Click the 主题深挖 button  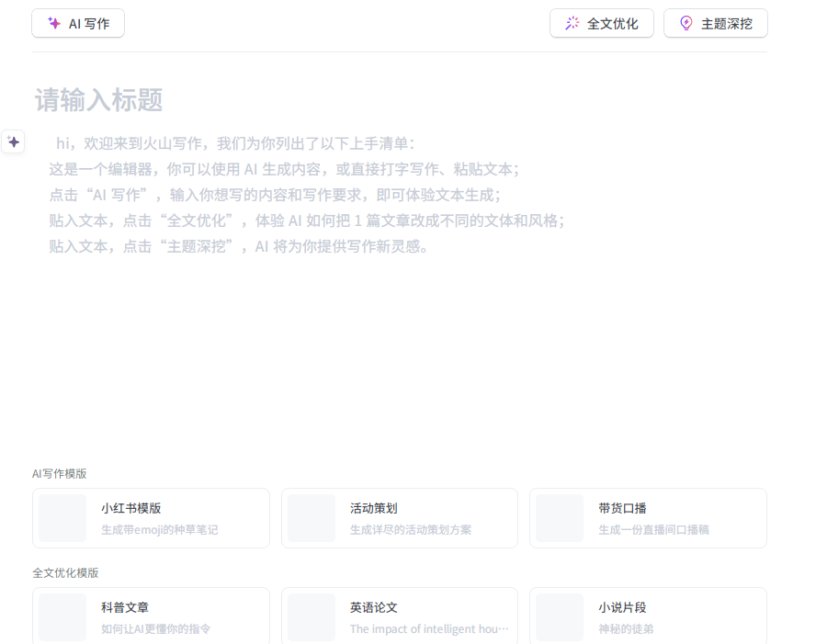tap(715, 23)
